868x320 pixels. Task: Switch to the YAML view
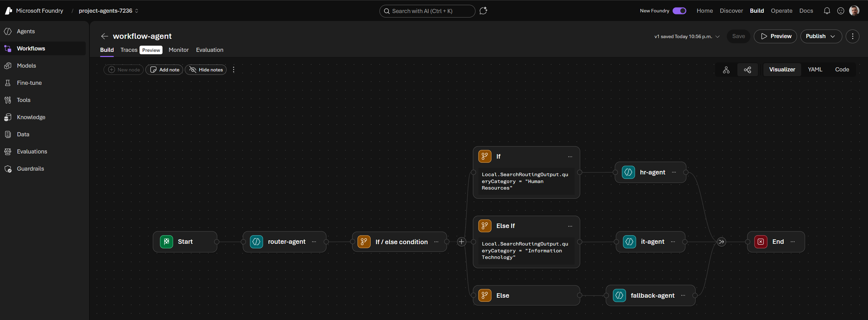point(815,70)
